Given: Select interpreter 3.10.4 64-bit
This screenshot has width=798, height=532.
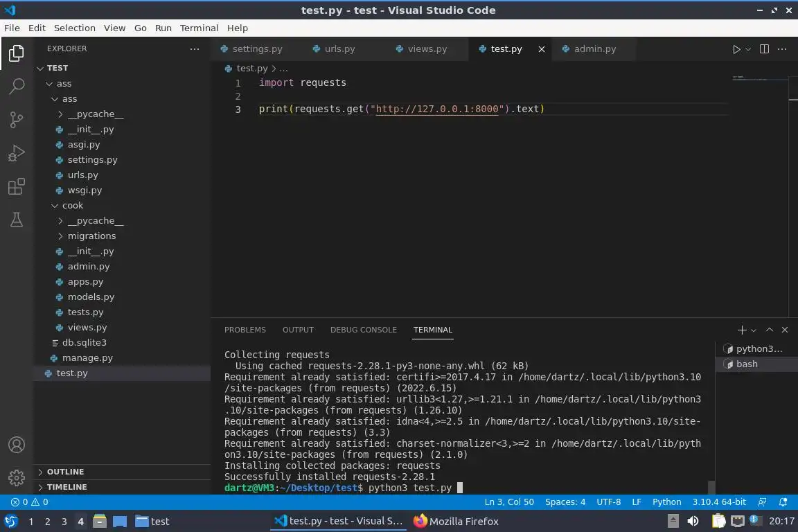Looking at the screenshot, I should pyautogui.click(x=718, y=502).
